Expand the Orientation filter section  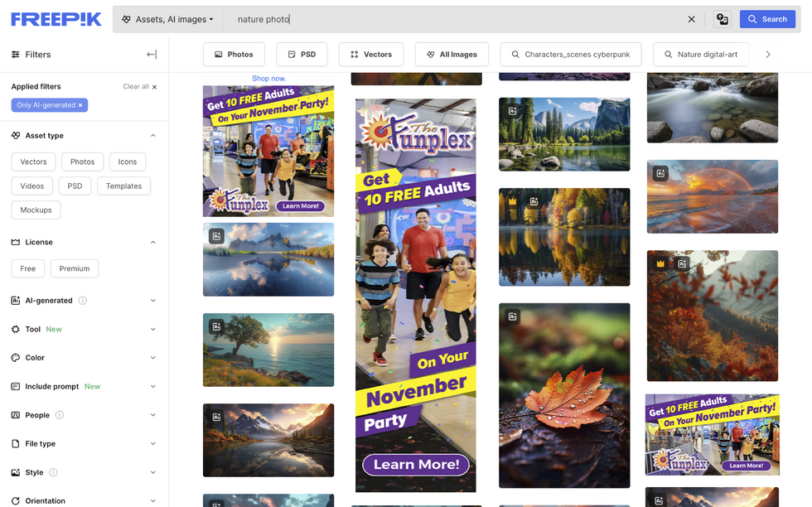152,500
